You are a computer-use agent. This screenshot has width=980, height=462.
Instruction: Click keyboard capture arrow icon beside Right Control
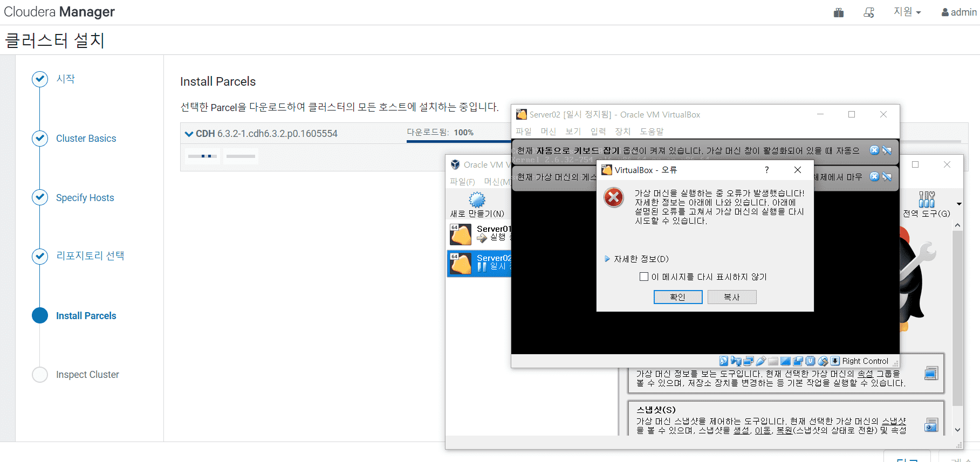[x=835, y=361]
